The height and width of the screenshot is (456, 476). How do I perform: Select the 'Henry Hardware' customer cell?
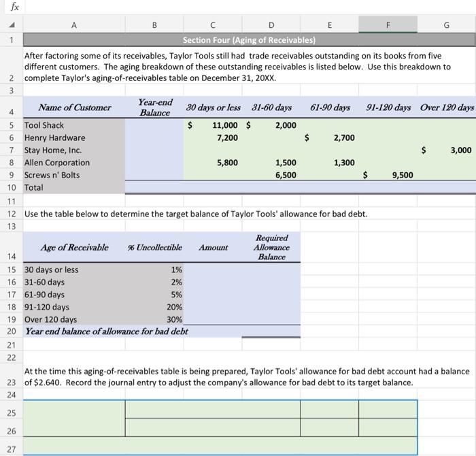74,137
